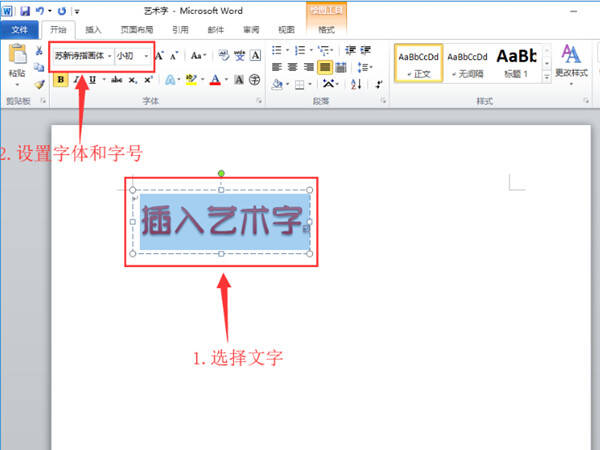Image resolution: width=600 pixels, height=450 pixels.
Task: Toggle Justify alignment
Action: pyautogui.click(x=324, y=67)
